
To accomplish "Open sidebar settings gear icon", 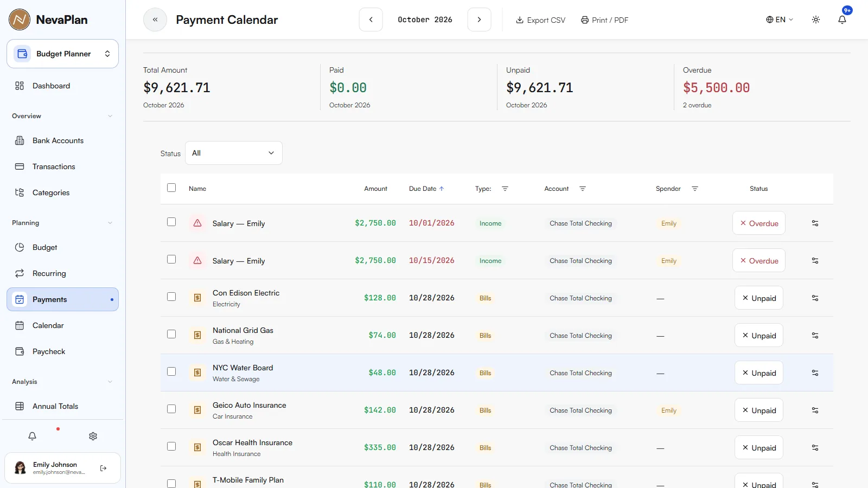I will [93, 436].
